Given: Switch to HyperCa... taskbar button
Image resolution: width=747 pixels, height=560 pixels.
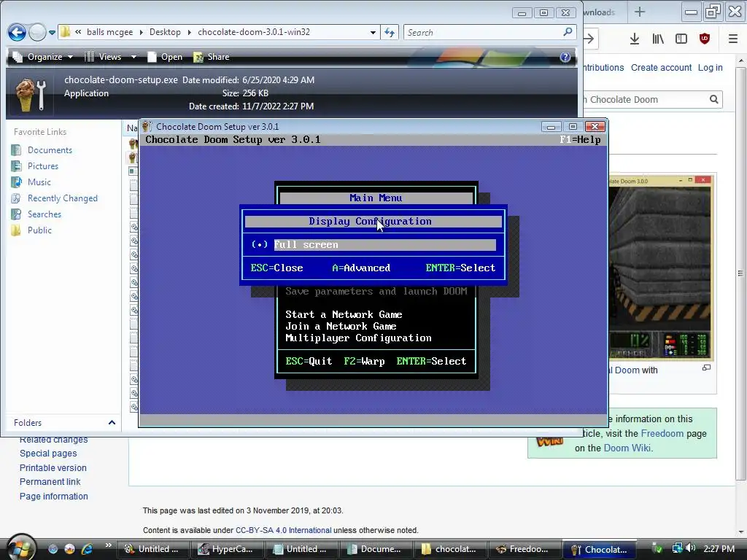Looking at the screenshot, I should pos(226,549).
